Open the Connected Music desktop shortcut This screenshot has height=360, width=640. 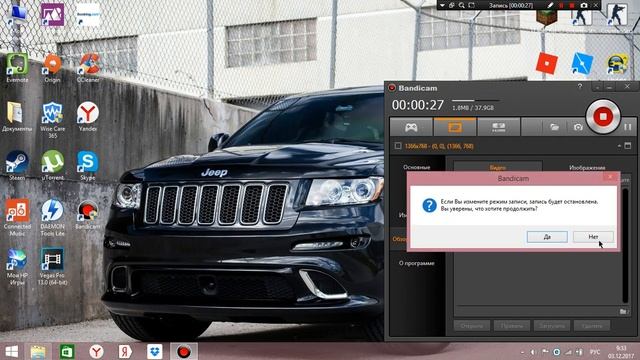click(x=17, y=218)
